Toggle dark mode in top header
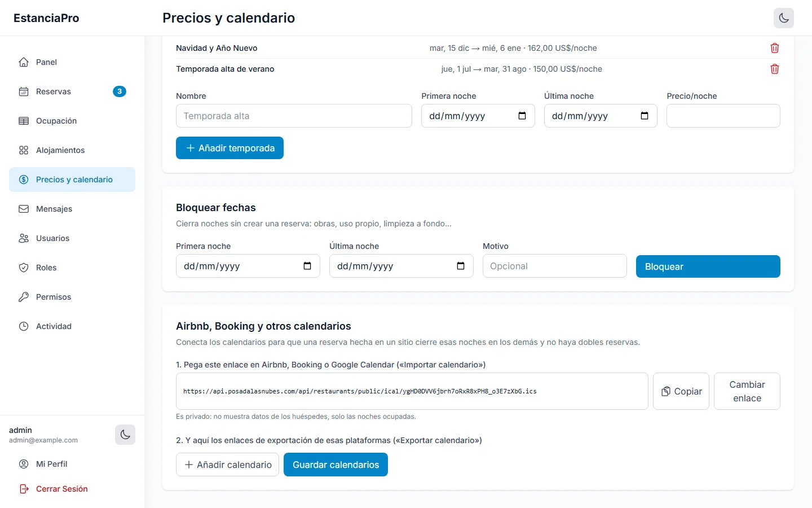The image size is (812, 508). point(784,18)
